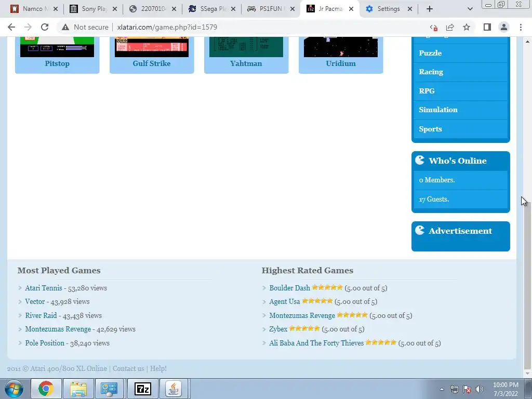The height and width of the screenshot is (399, 532).
Task: Open the Chrome profile icon
Action: coord(504,27)
